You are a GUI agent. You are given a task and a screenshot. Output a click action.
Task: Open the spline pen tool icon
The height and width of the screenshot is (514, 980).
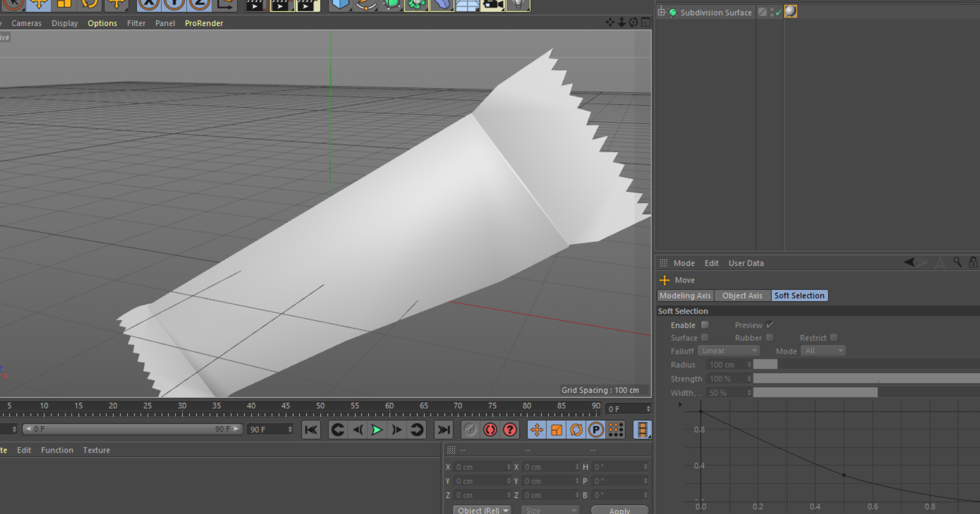click(x=366, y=5)
